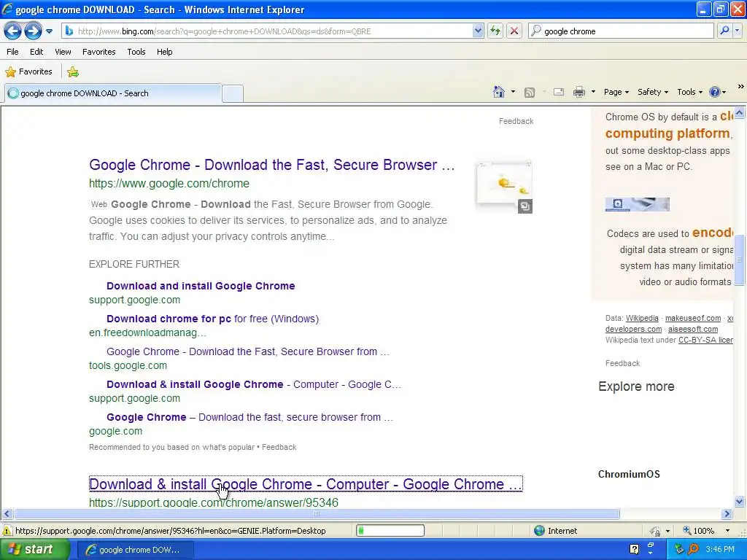Go back with the Back arrow button
The width and height of the screenshot is (747, 560).
tap(13, 31)
